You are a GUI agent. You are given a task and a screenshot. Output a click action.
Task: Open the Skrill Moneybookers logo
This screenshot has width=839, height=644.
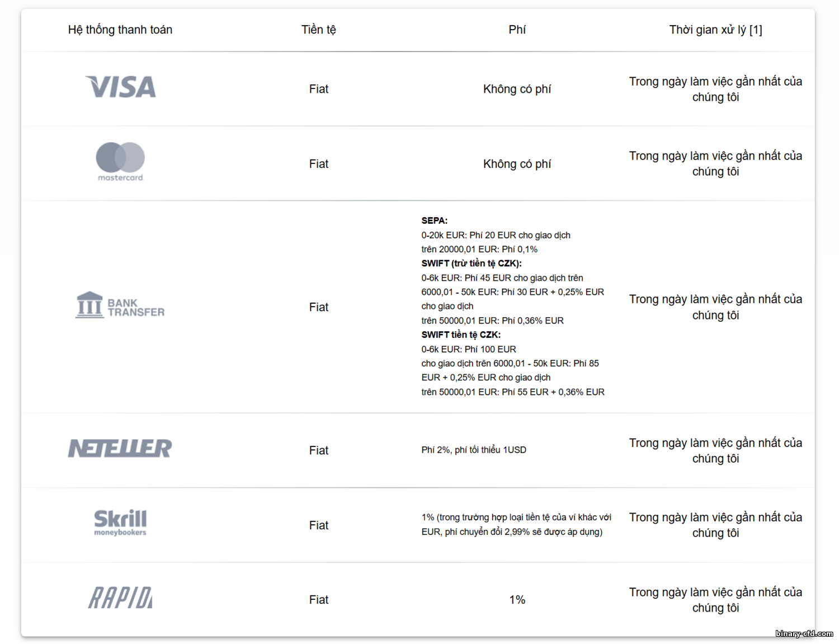click(x=120, y=523)
